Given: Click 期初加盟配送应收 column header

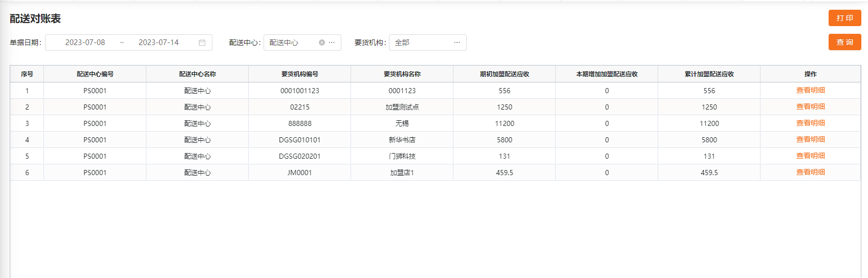Looking at the screenshot, I should pos(505,74).
